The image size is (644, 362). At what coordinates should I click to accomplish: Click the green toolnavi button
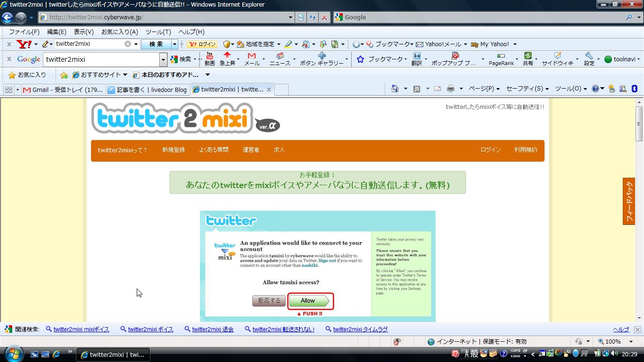click(x=619, y=59)
